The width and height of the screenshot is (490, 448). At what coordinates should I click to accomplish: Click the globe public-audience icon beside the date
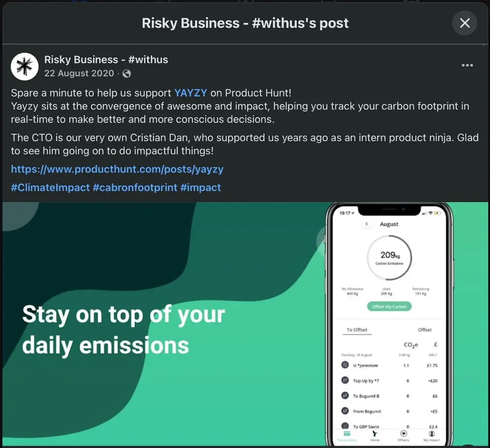[127, 74]
